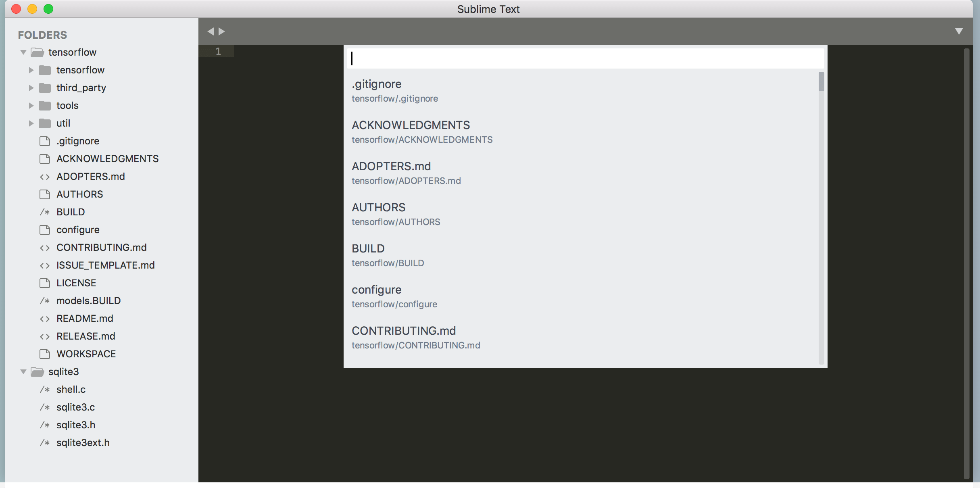Click the Goto Anything search input field

coord(585,58)
